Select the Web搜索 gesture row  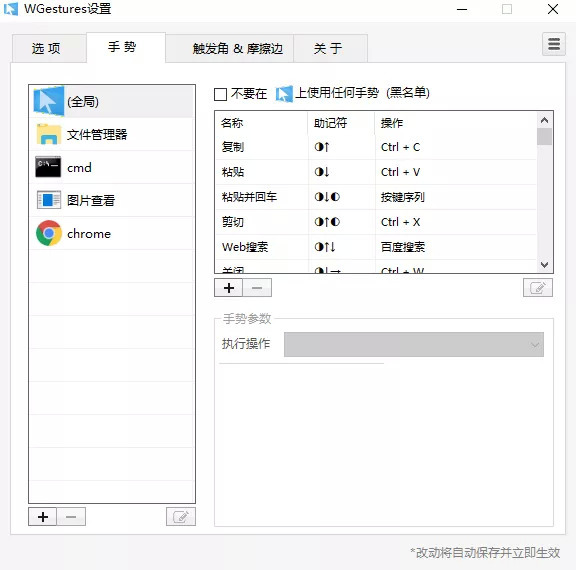click(x=376, y=247)
